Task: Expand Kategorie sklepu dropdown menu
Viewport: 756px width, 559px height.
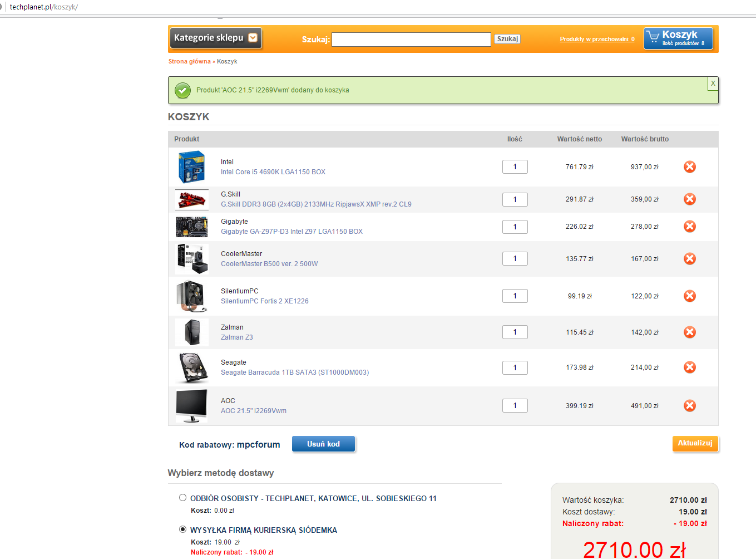Action: [216, 38]
